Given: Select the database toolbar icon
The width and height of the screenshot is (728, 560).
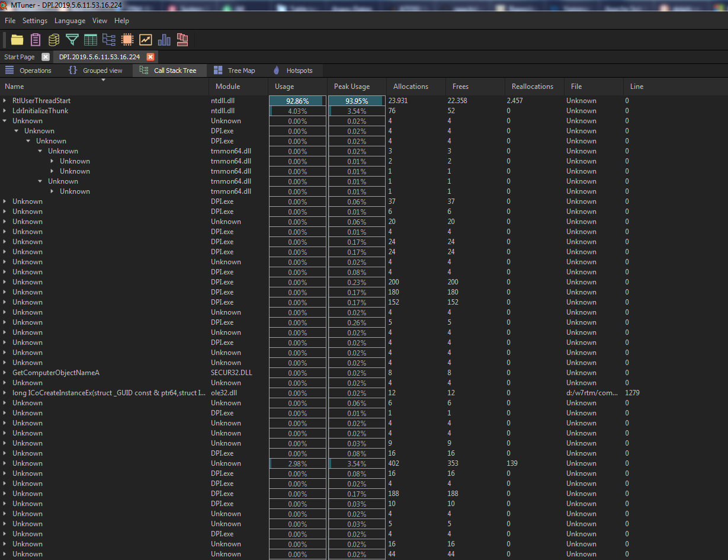Looking at the screenshot, I should (54, 40).
